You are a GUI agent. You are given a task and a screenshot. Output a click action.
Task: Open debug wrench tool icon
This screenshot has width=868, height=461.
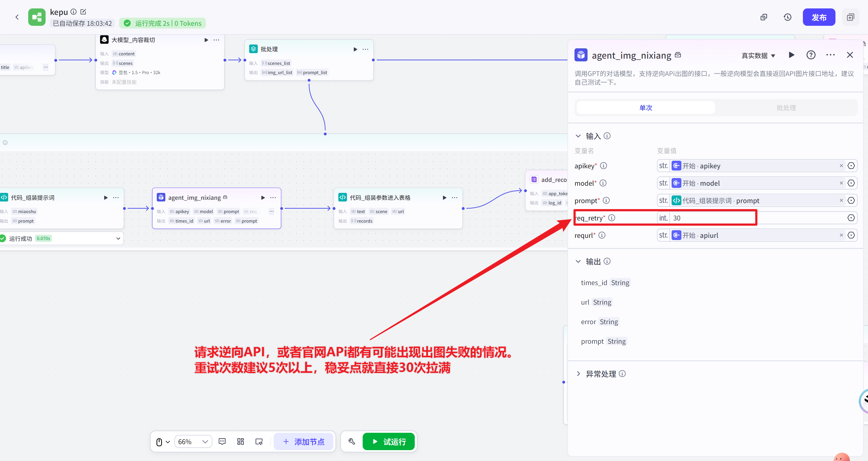pyautogui.click(x=352, y=442)
